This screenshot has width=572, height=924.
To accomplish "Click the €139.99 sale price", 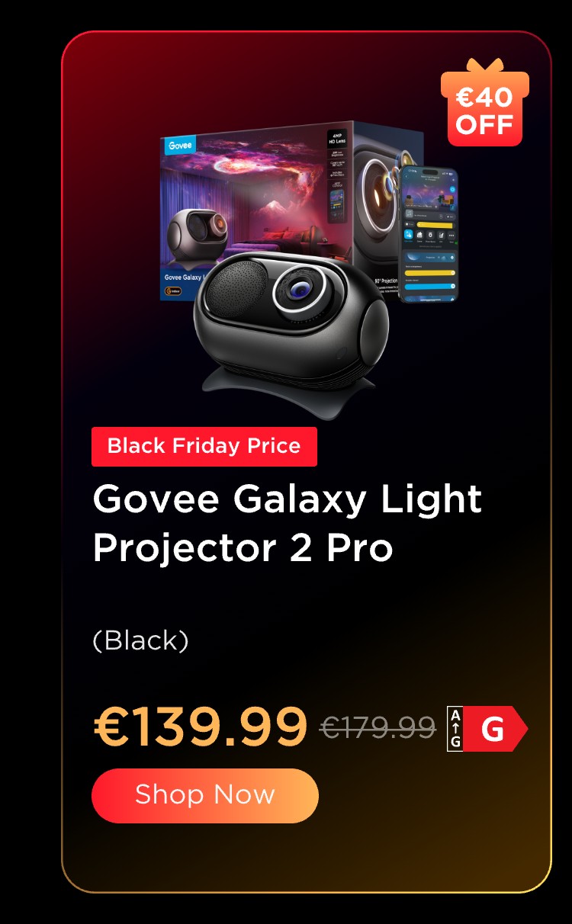I will click(x=201, y=727).
